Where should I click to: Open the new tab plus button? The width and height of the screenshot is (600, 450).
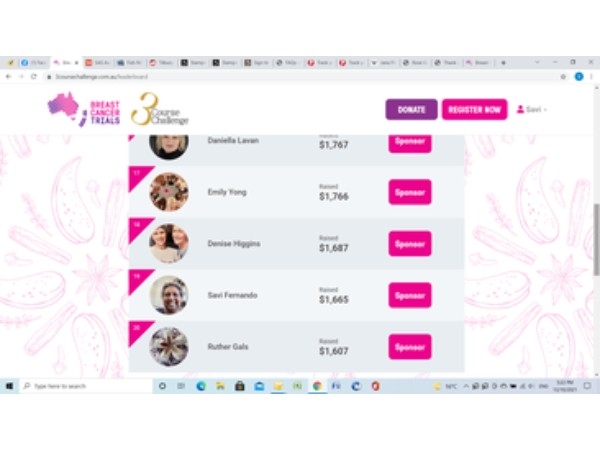point(503,62)
